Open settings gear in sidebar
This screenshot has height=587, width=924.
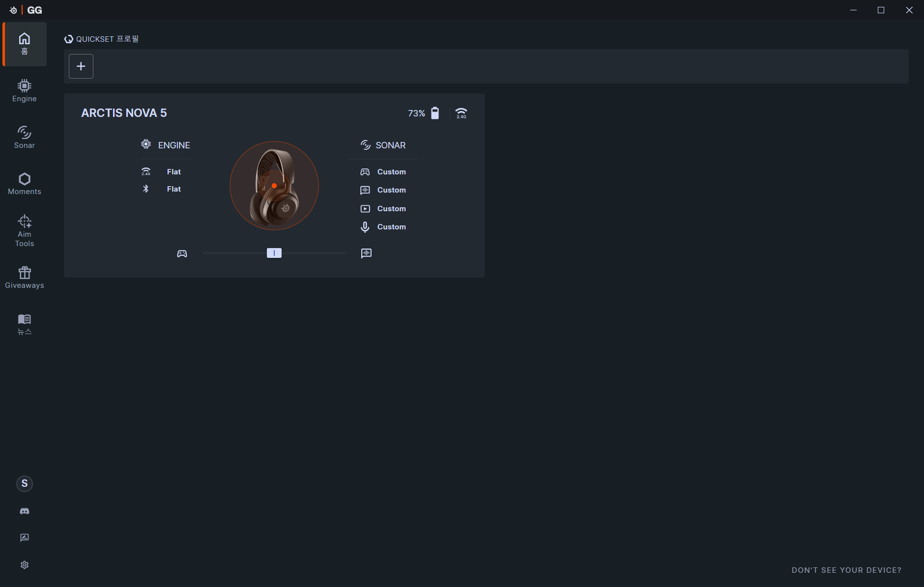click(x=25, y=565)
